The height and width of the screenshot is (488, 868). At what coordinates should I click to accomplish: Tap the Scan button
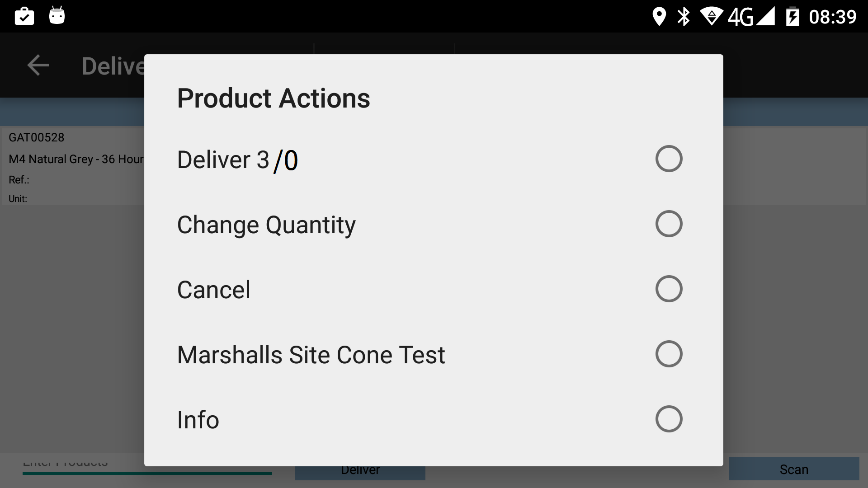coord(794,469)
